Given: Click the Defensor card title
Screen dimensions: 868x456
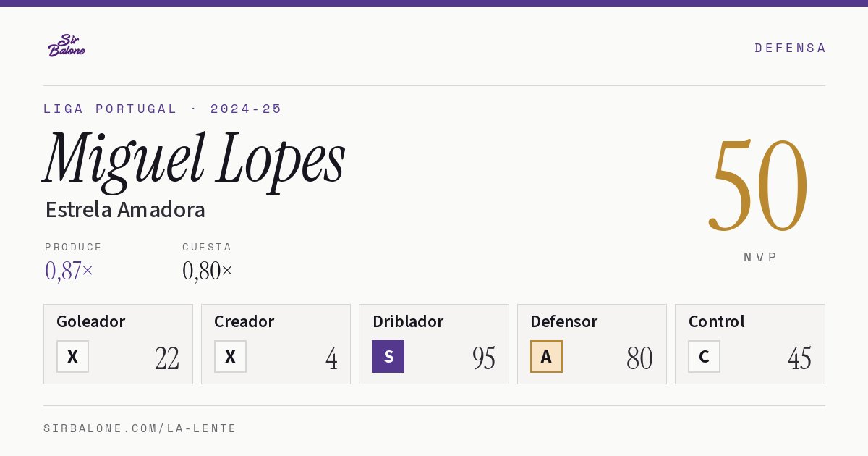Looking at the screenshot, I should click(564, 321).
